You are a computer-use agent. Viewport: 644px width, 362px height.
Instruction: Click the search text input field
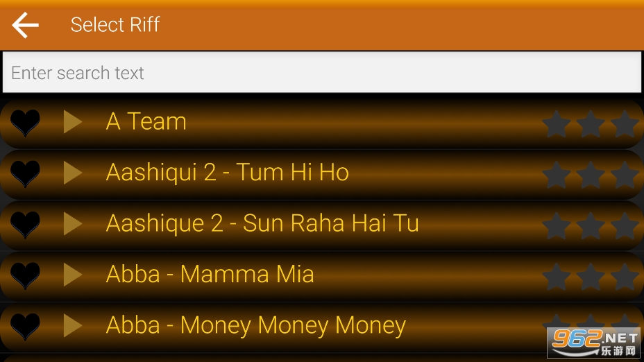[321, 73]
